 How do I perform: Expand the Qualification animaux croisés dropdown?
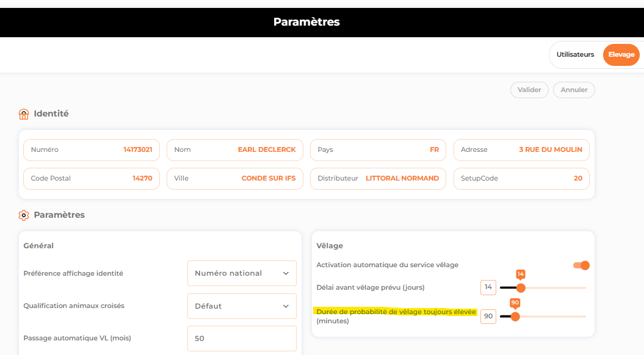[242, 306]
